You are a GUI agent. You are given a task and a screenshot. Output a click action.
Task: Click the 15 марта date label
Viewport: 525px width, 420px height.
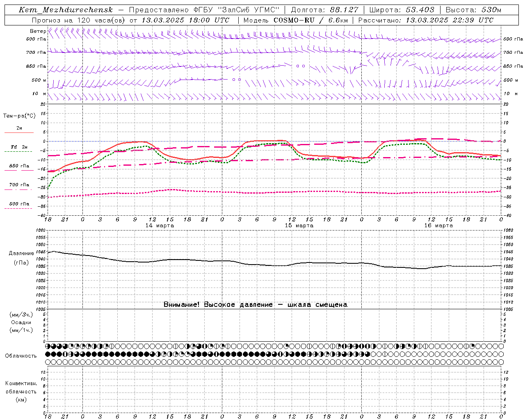pyautogui.click(x=299, y=226)
